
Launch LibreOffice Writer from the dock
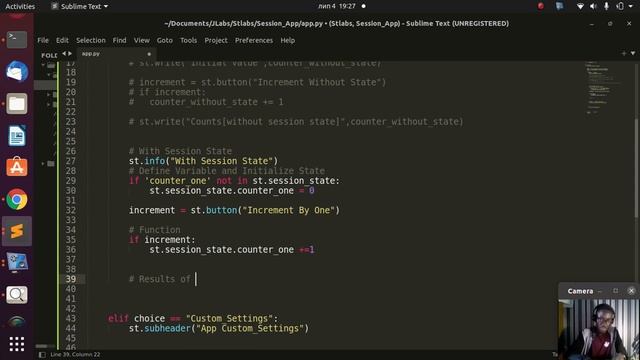(x=17, y=136)
